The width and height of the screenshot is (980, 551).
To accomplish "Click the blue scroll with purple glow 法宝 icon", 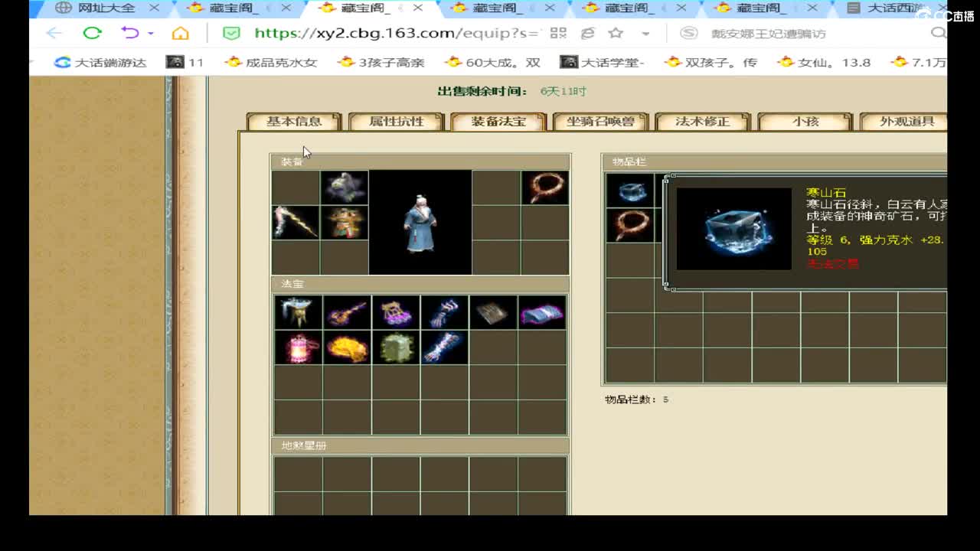I will [x=542, y=313].
